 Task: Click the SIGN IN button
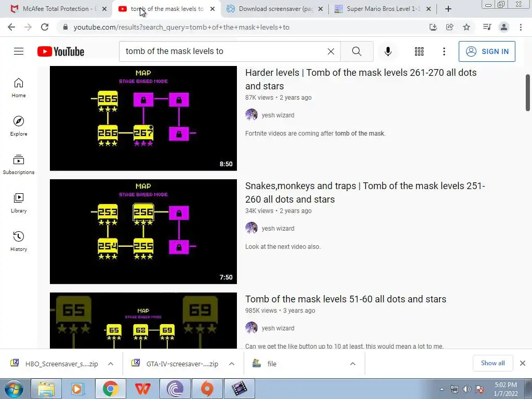(487, 51)
